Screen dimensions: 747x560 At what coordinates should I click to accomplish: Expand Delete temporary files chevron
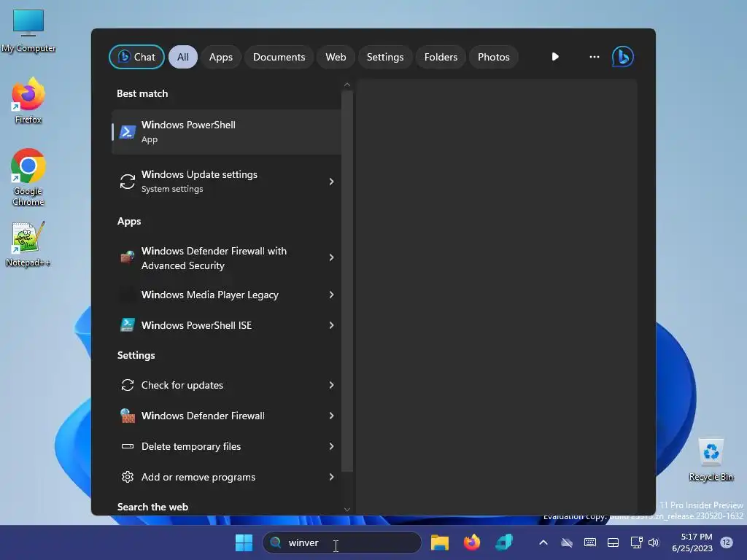331,446
